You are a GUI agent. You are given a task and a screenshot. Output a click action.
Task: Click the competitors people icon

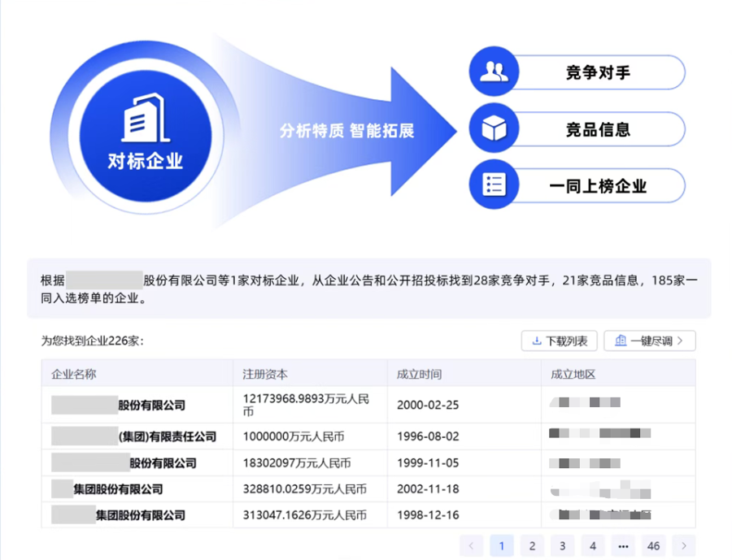point(494,72)
